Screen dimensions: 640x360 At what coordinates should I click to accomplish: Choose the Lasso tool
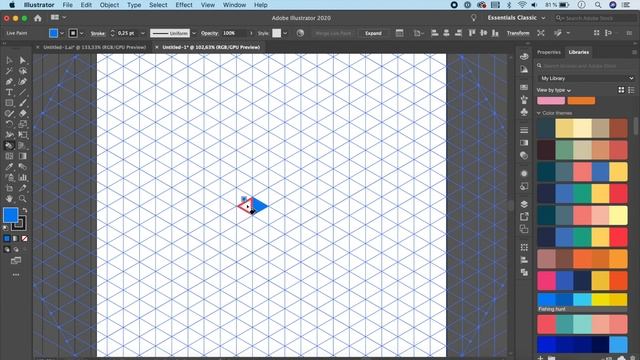[22, 71]
